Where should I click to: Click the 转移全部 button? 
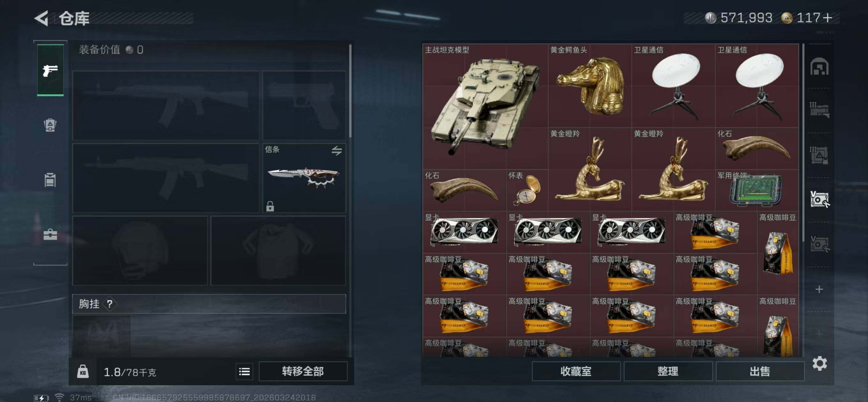pos(303,371)
